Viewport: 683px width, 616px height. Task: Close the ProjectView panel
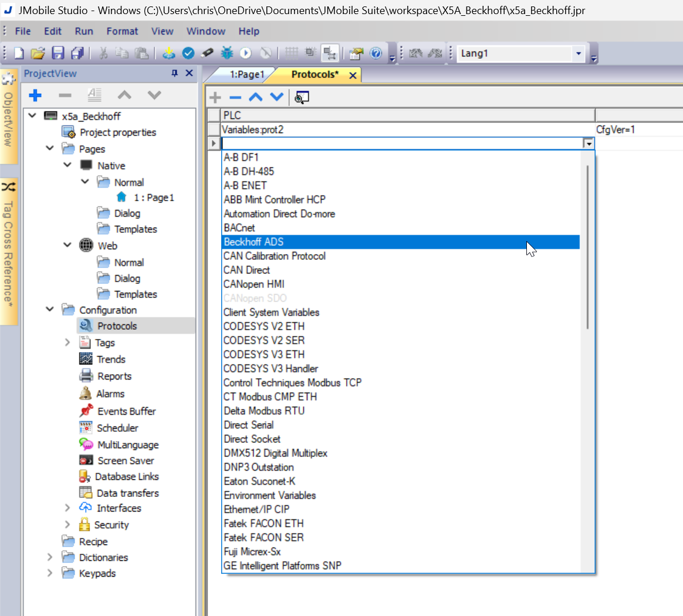pos(189,73)
